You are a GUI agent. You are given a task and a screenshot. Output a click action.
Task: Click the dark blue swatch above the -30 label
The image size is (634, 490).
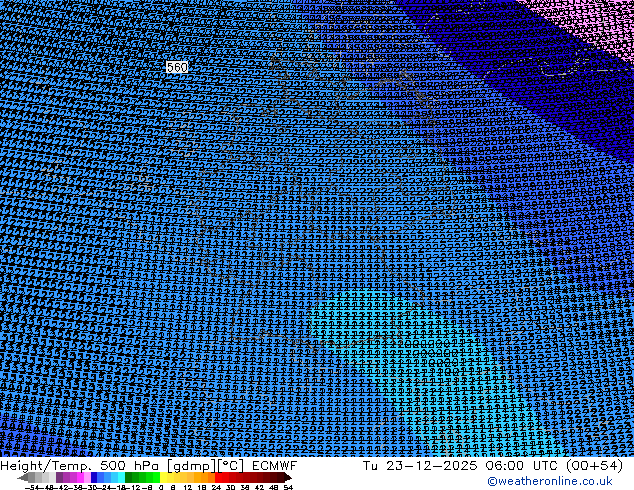point(94,477)
